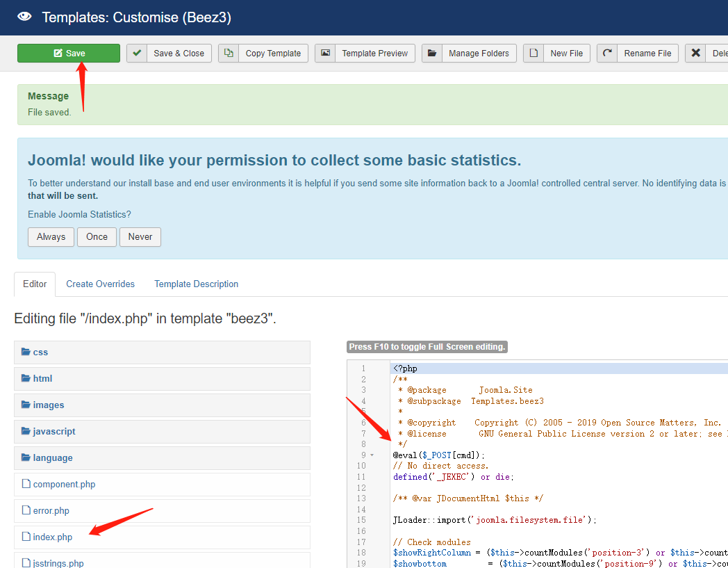Click the language folder icon
The image size is (728, 568).
26,458
